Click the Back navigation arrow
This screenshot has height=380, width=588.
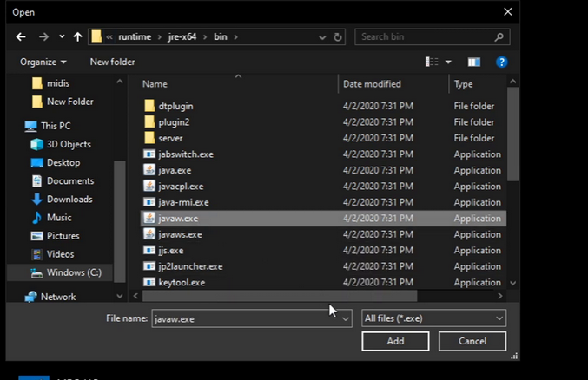tap(21, 37)
